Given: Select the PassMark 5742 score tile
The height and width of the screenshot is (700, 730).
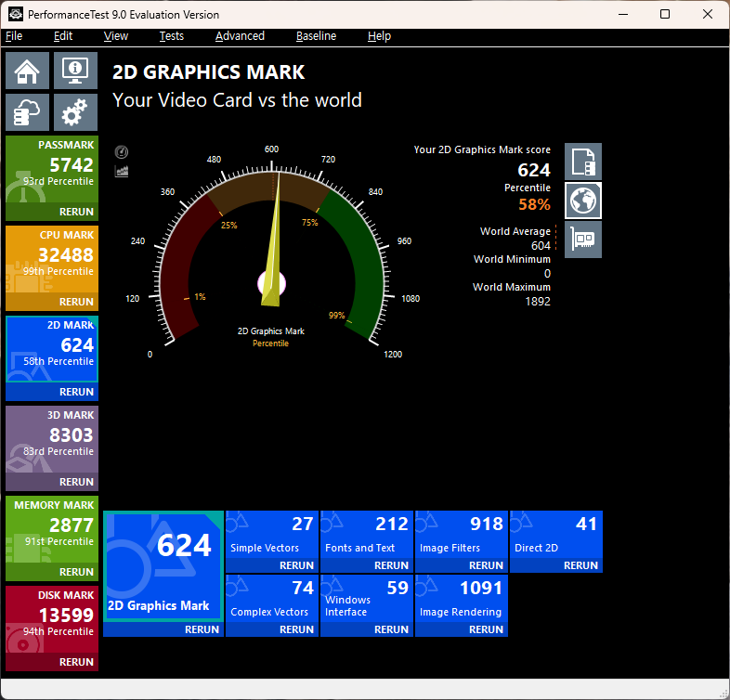Looking at the screenshot, I should coord(52,169).
